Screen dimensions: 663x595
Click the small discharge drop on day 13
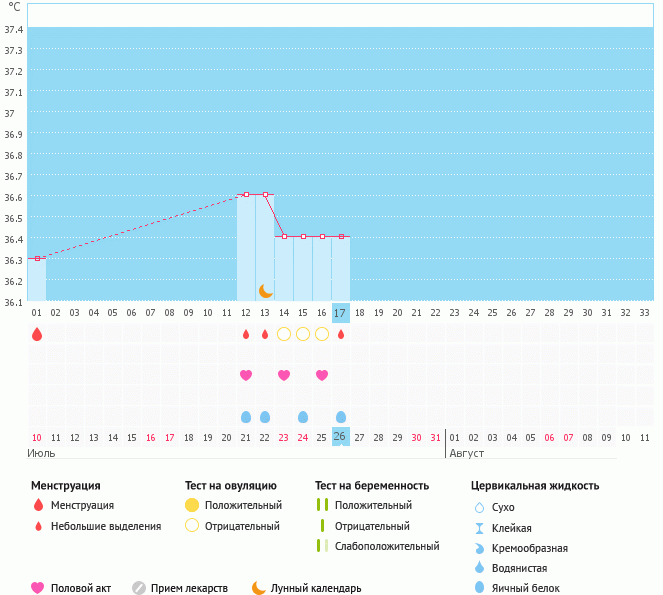(x=265, y=334)
